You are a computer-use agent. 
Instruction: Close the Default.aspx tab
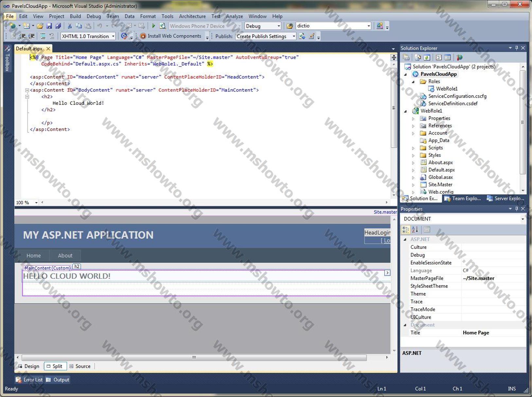pos(48,48)
